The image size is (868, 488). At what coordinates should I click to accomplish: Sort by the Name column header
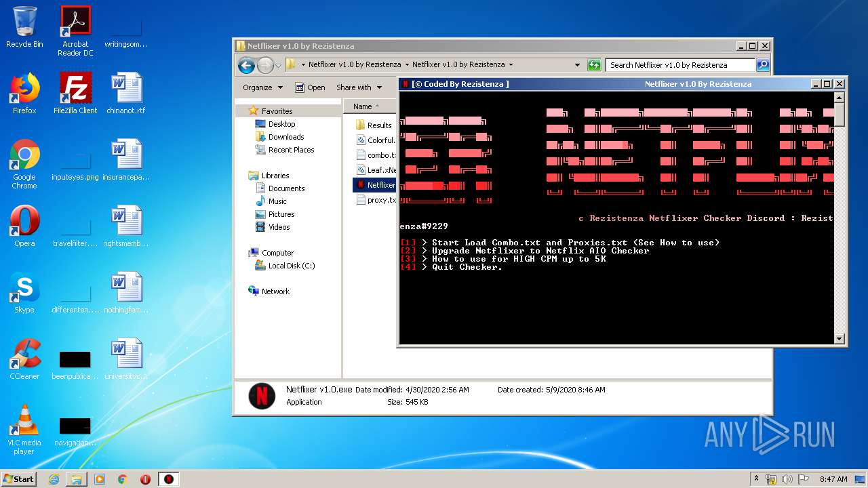(370, 106)
